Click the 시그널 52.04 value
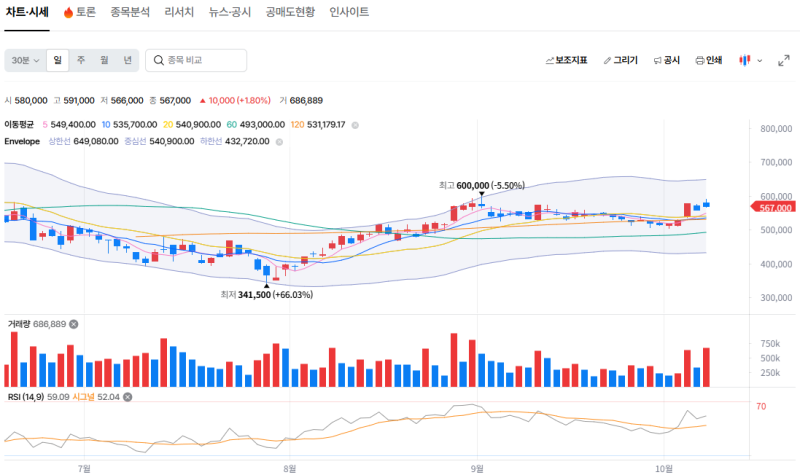This screenshot has width=800, height=475. pyautogui.click(x=96, y=397)
